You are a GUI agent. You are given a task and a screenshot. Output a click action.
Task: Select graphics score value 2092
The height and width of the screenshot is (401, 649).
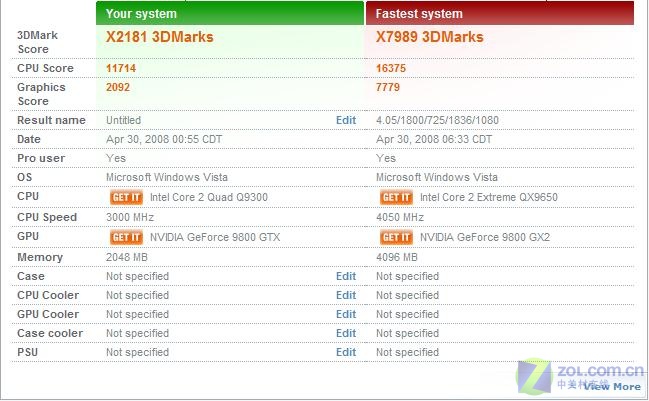click(x=118, y=87)
